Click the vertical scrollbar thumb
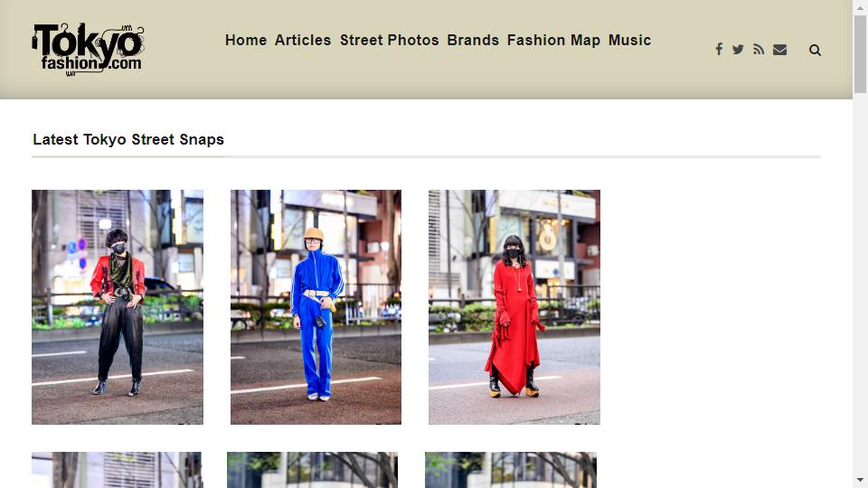 (x=860, y=54)
